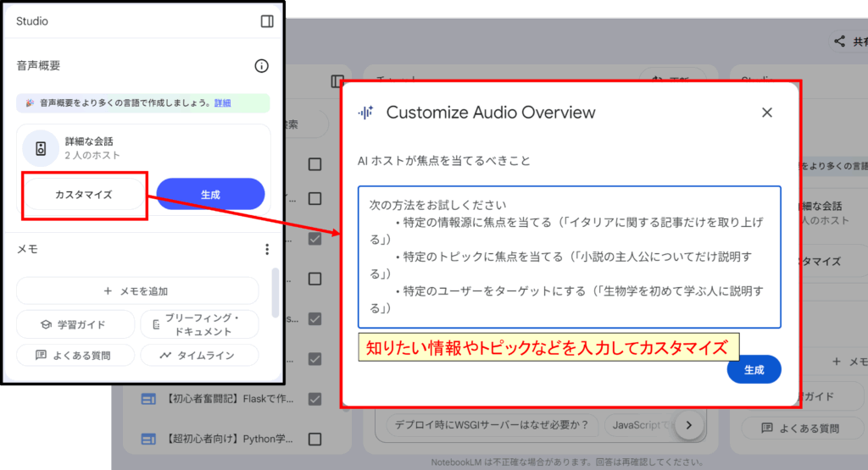Select the 学習ガイド chip
The height and width of the screenshot is (470, 868).
click(x=75, y=324)
